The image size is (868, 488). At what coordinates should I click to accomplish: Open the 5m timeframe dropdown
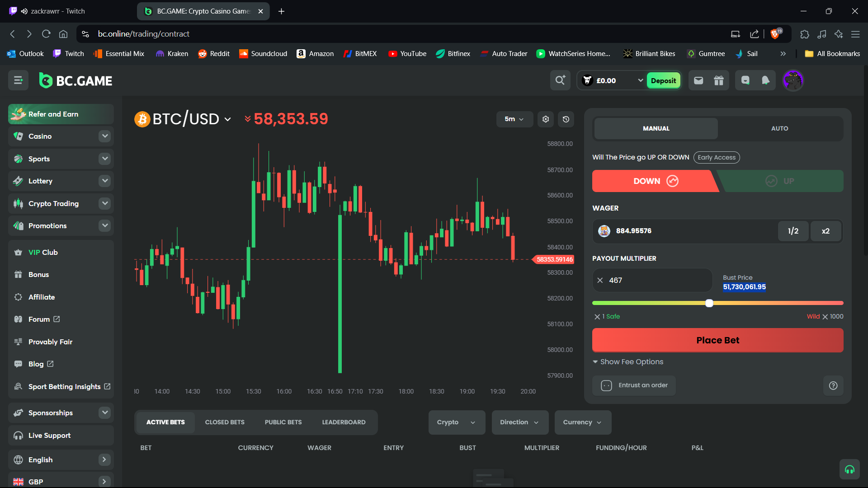(x=514, y=119)
